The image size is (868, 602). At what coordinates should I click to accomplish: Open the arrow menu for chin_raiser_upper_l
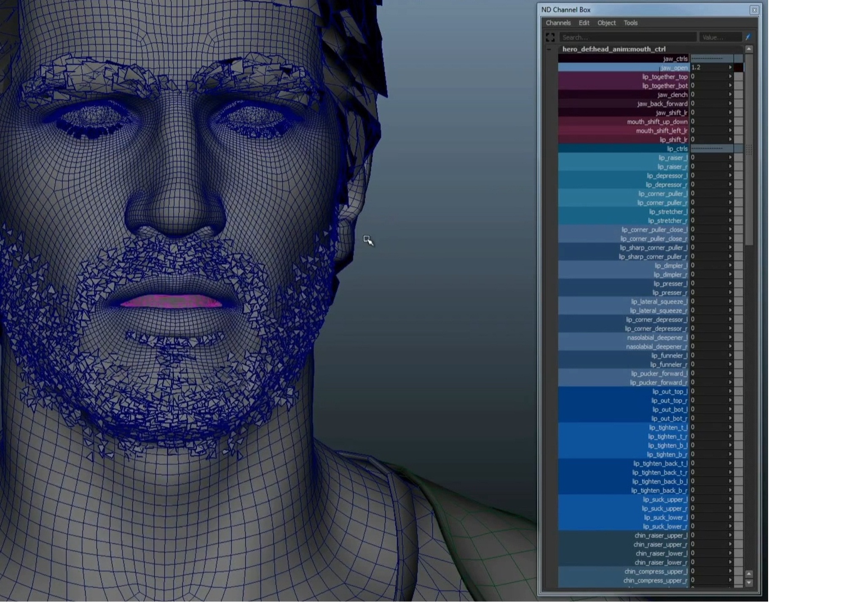730,535
